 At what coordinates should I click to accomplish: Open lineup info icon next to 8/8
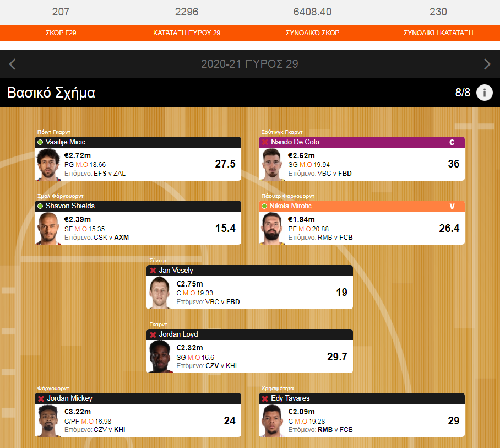(485, 93)
